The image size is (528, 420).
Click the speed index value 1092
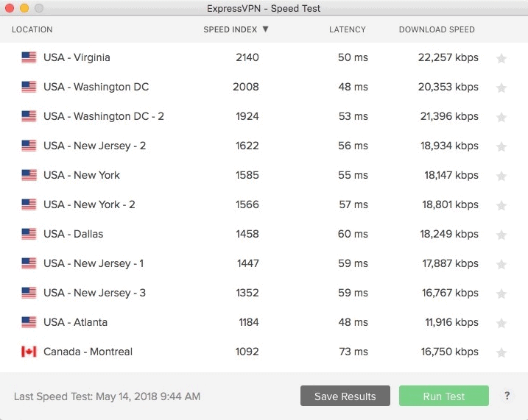pyautogui.click(x=247, y=352)
